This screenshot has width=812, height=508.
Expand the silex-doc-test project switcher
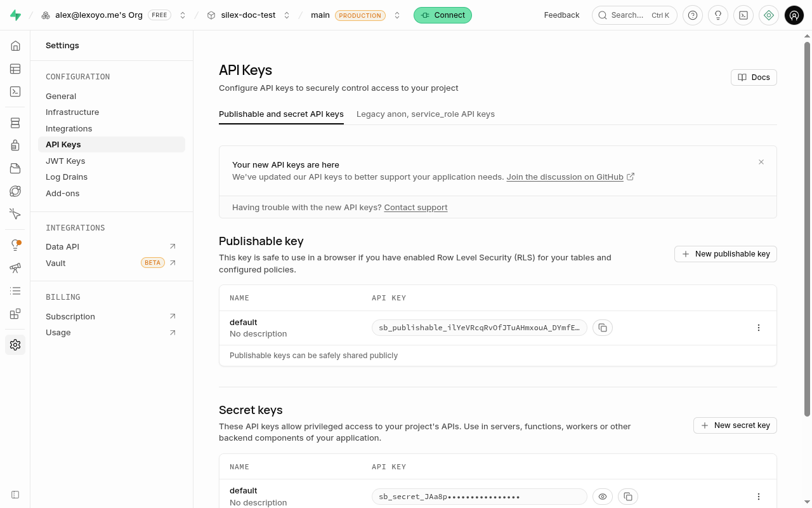tap(287, 15)
